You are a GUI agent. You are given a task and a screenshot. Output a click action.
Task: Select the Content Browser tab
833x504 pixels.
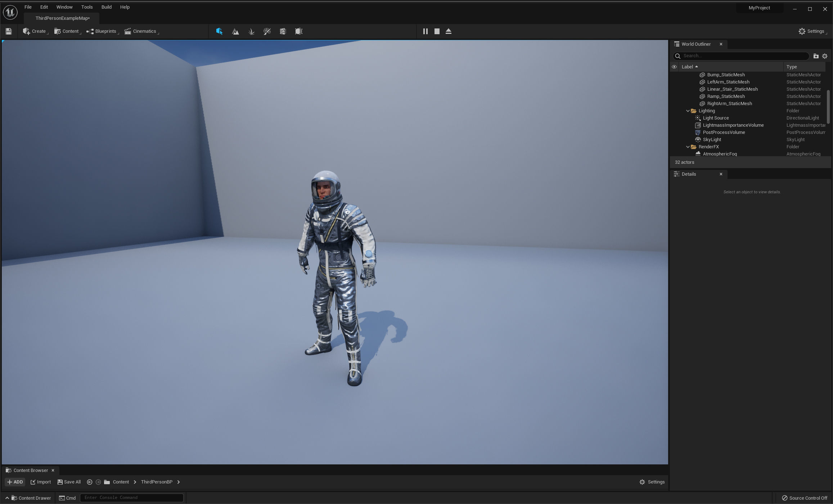tap(31, 471)
